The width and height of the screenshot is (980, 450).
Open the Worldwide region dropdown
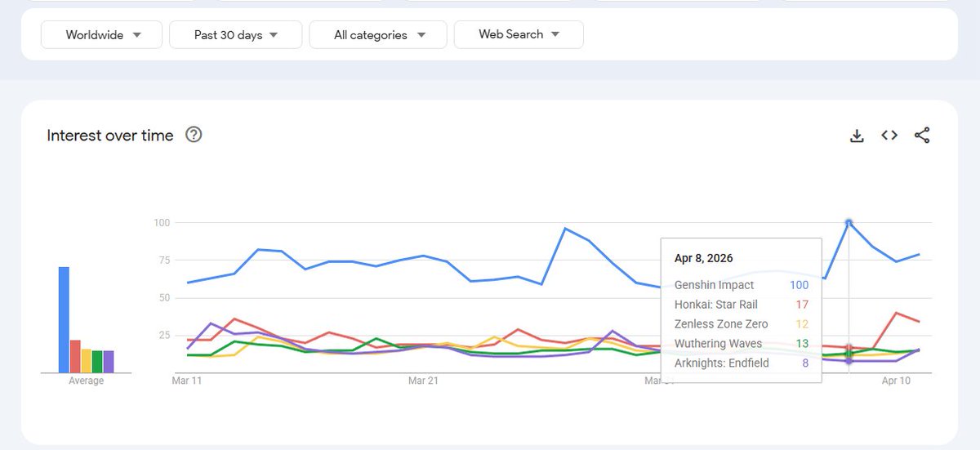tap(102, 35)
